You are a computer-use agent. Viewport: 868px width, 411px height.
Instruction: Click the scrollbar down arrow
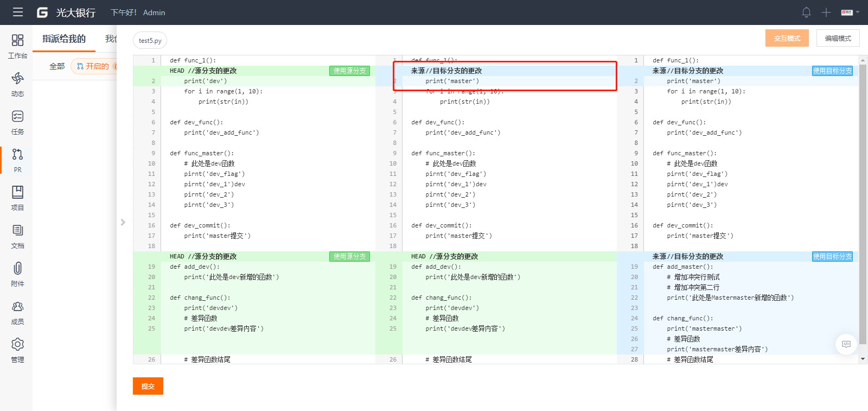(863, 359)
